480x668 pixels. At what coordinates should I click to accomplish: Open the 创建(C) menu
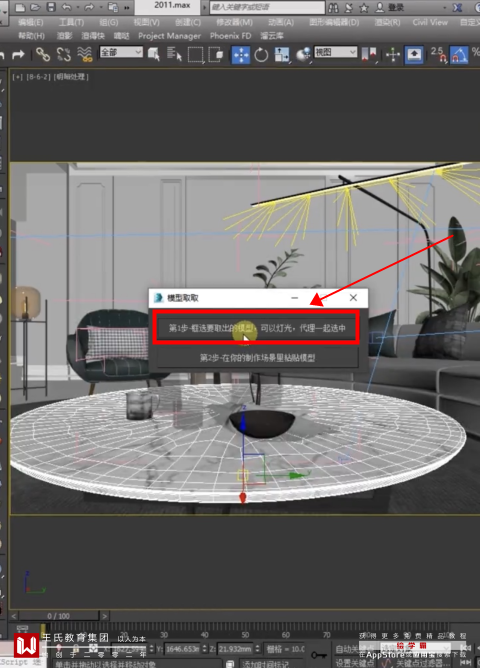coord(188,22)
